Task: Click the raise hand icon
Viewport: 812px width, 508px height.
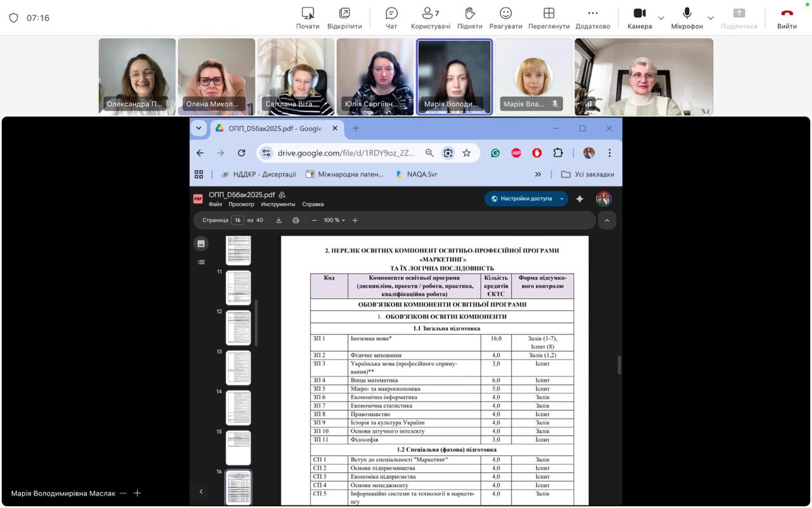Action: coord(469,18)
